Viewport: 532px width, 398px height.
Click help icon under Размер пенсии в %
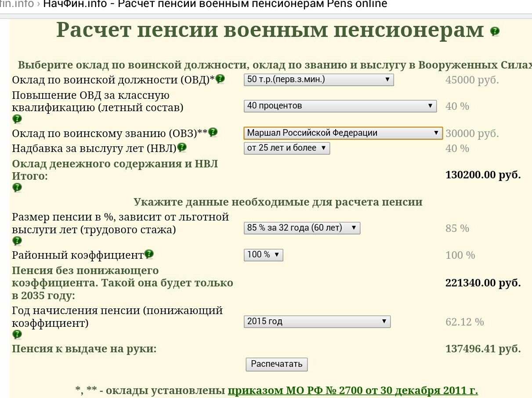tap(17, 241)
